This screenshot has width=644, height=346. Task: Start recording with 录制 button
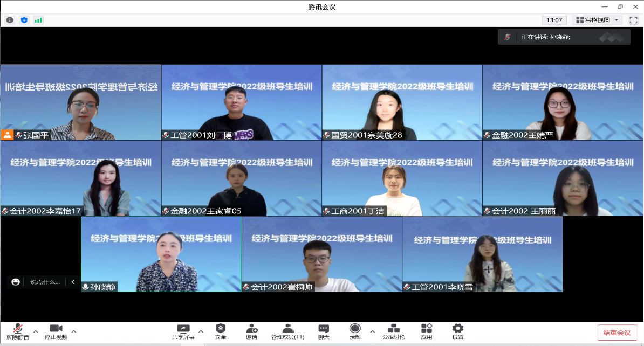tap(355, 331)
